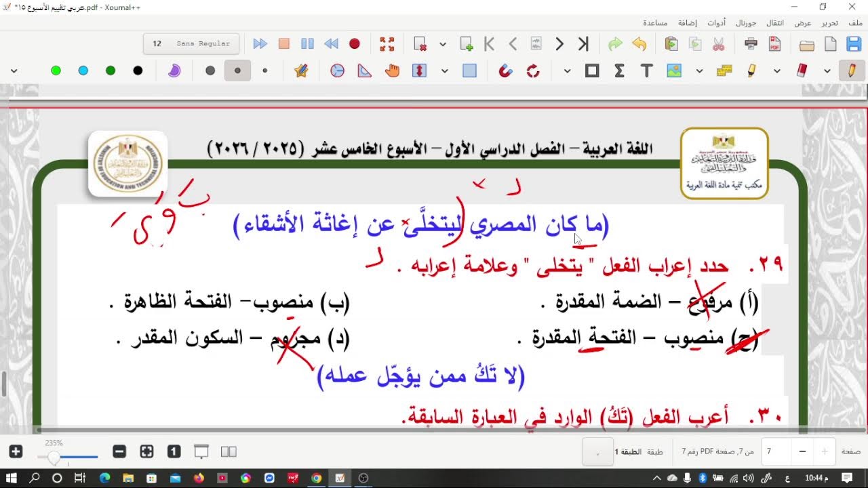Toggle the setsquare tool
Screen dimensions: 868x488
tap(365, 70)
